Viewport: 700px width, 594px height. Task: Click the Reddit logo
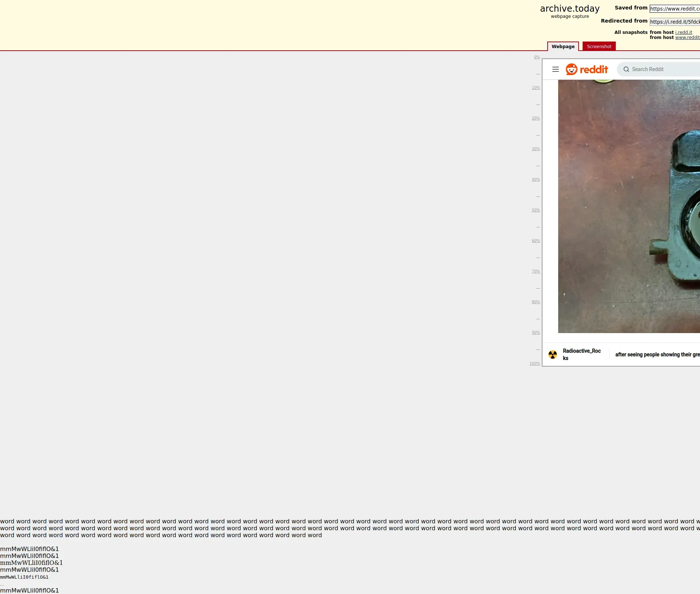coord(587,69)
